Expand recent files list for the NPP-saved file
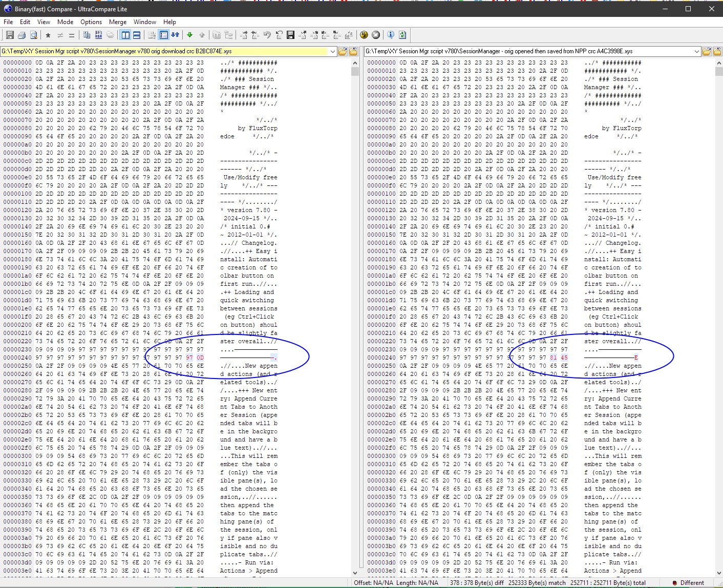The image size is (723, 588). point(696,51)
